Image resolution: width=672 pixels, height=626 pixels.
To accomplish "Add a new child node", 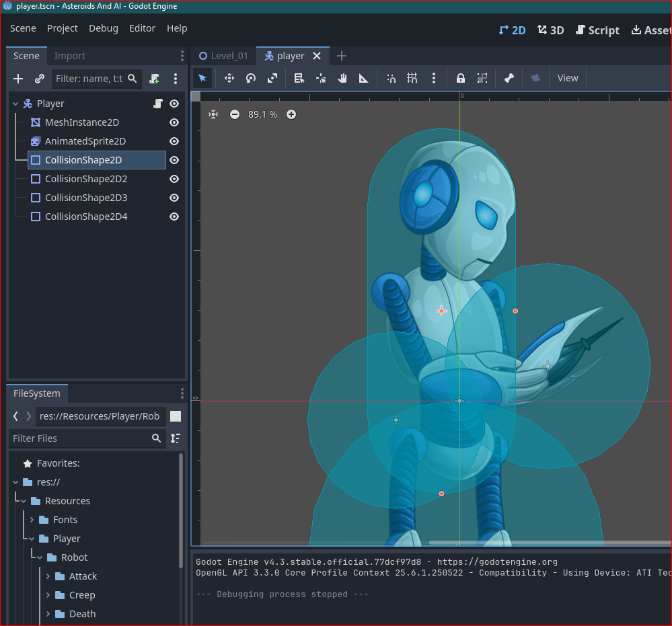I will 18,79.
